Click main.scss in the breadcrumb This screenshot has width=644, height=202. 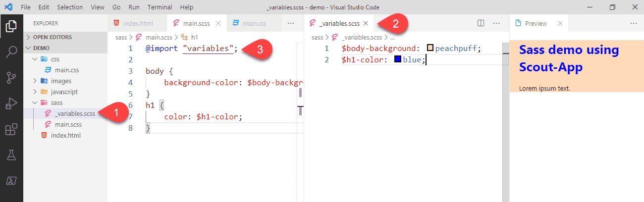coord(159,37)
